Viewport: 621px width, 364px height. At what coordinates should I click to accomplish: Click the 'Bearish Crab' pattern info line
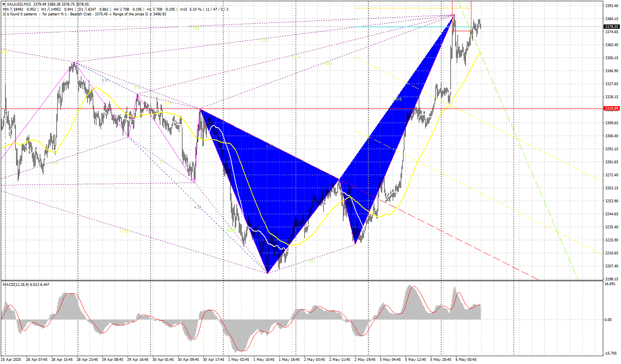pos(84,14)
